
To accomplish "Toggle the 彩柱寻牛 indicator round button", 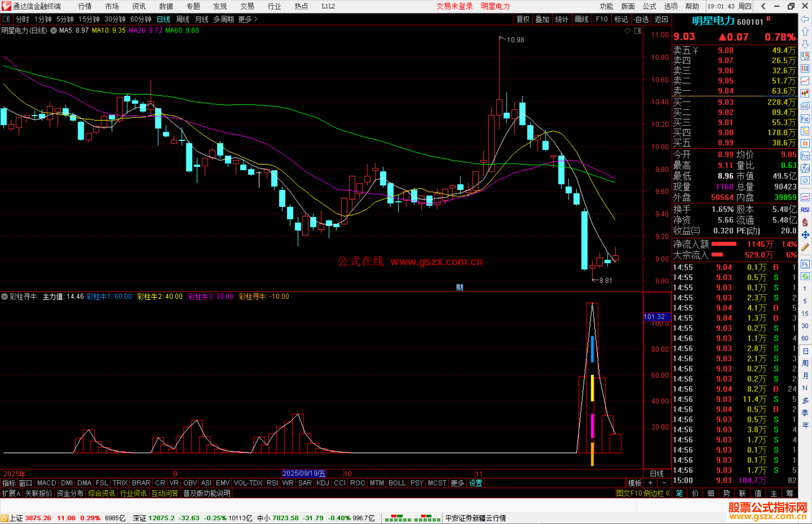I will 5,296.
